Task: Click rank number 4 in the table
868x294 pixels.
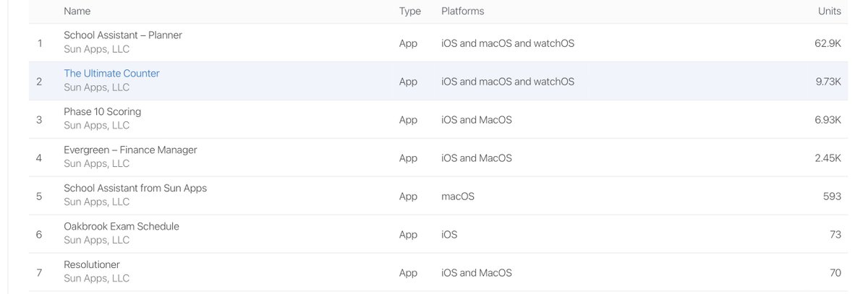Action: pyautogui.click(x=40, y=158)
